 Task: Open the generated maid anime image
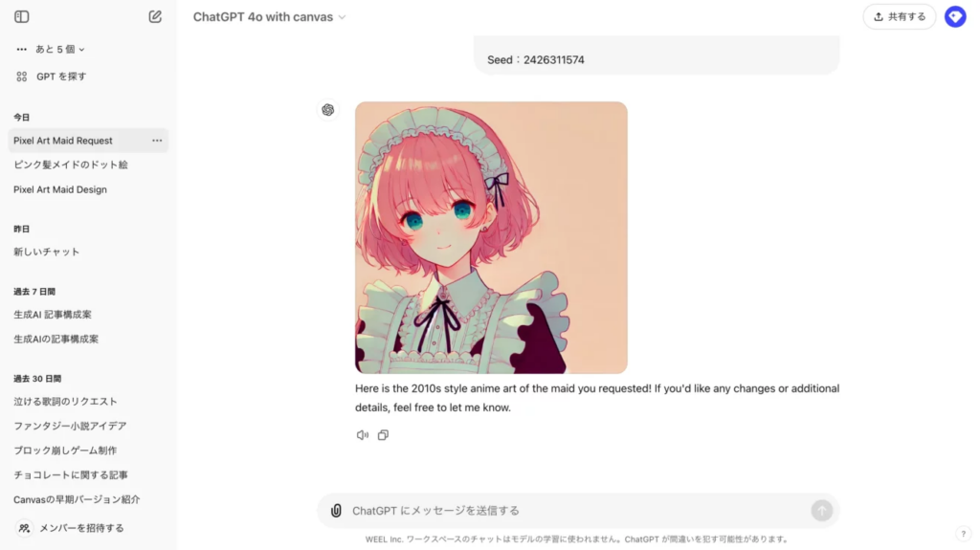tap(491, 237)
